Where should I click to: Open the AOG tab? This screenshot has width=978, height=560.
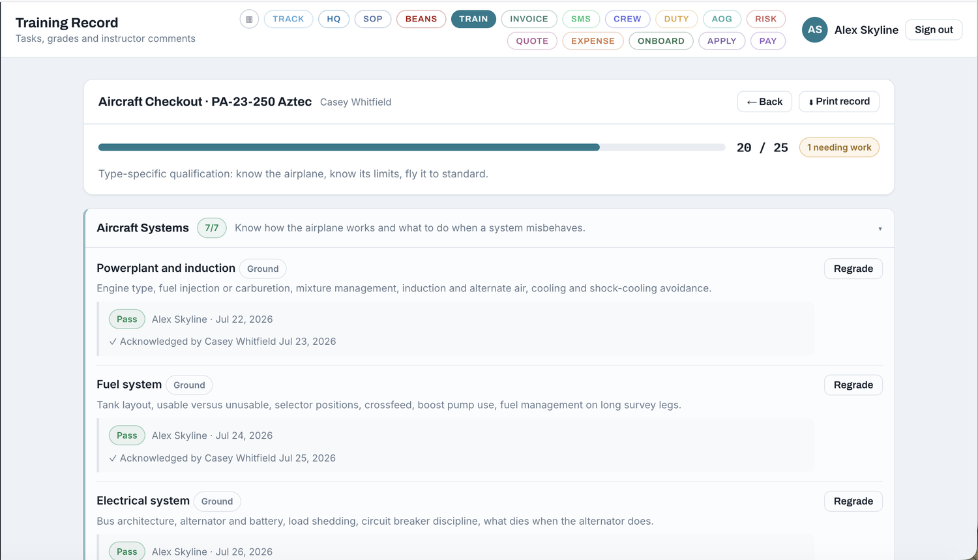(x=722, y=19)
